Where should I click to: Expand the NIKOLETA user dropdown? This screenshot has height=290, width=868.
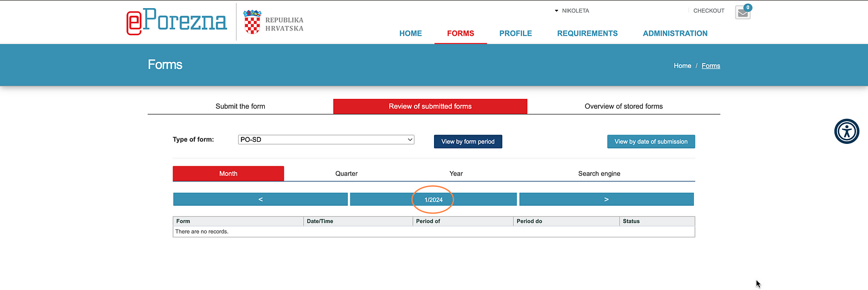(x=572, y=11)
